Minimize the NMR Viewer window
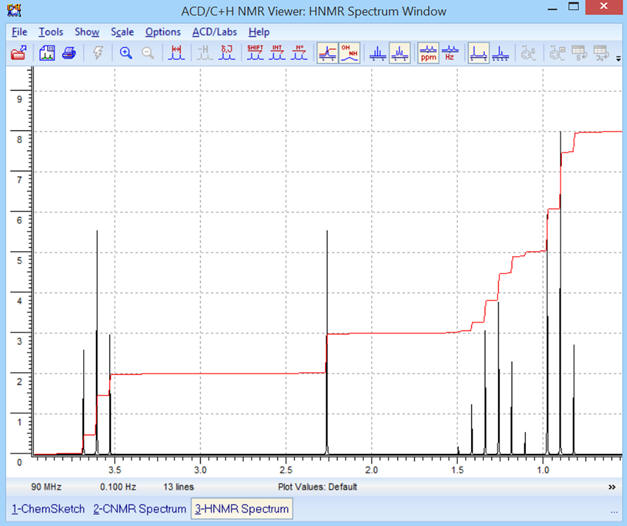Screen dimensions: 627x526 pos(552,9)
